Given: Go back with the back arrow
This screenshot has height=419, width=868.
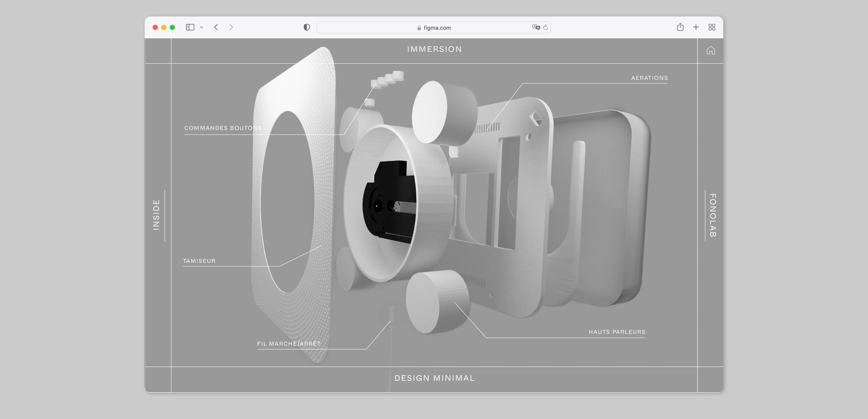Looking at the screenshot, I should [x=216, y=27].
